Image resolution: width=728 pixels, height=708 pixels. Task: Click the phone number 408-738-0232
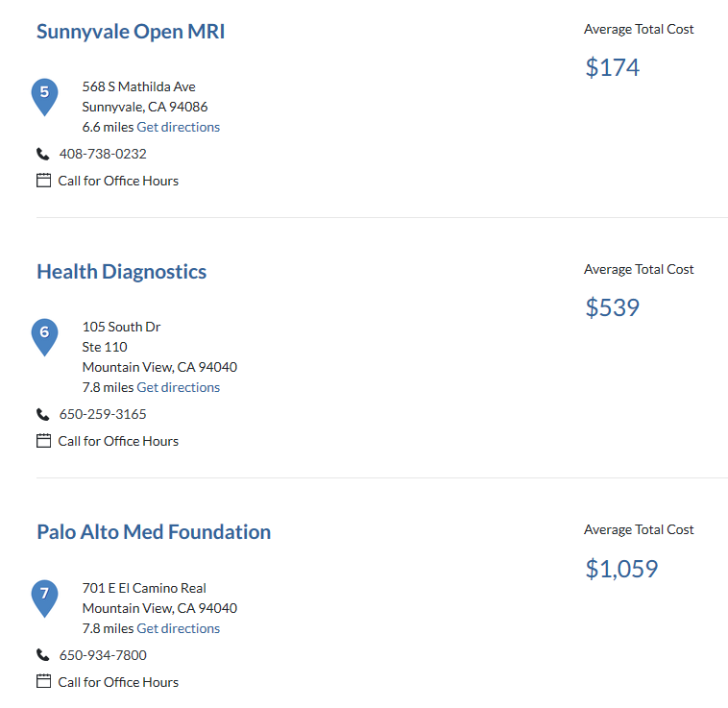click(x=103, y=154)
